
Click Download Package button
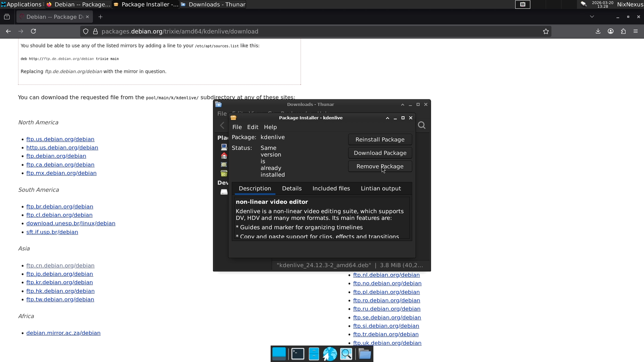tap(380, 153)
